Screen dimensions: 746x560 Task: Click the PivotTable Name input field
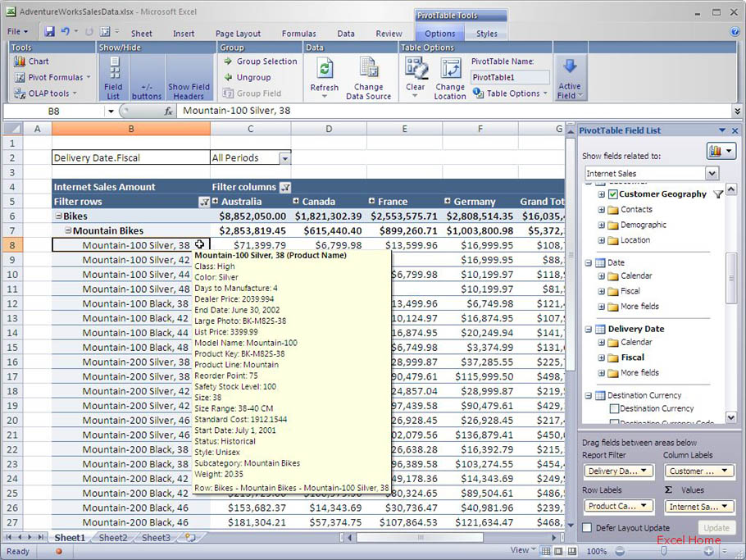click(x=510, y=77)
